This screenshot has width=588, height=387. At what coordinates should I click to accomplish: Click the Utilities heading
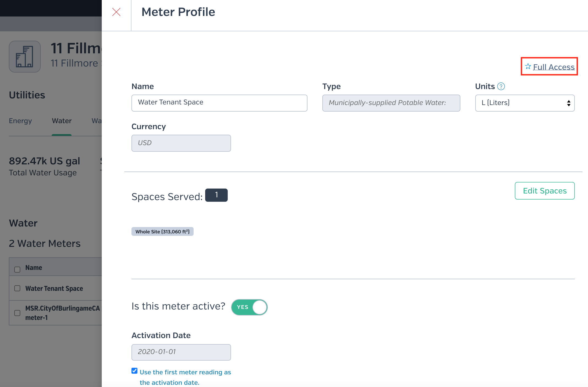coord(27,95)
